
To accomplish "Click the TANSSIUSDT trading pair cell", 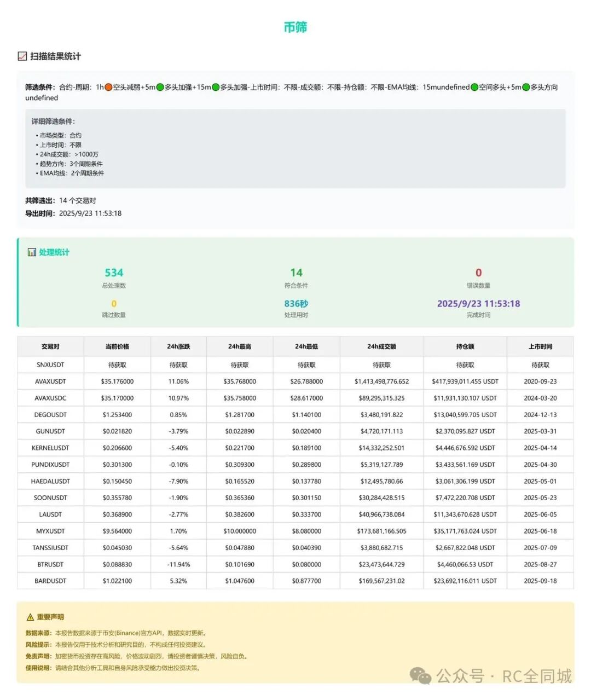I will tap(50, 548).
